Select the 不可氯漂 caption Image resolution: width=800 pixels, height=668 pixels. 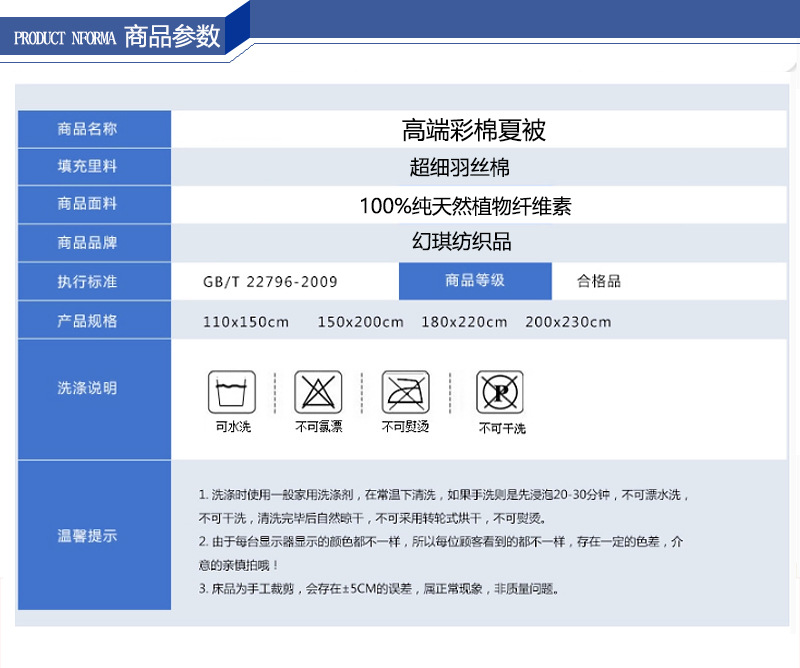[x=319, y=427]
